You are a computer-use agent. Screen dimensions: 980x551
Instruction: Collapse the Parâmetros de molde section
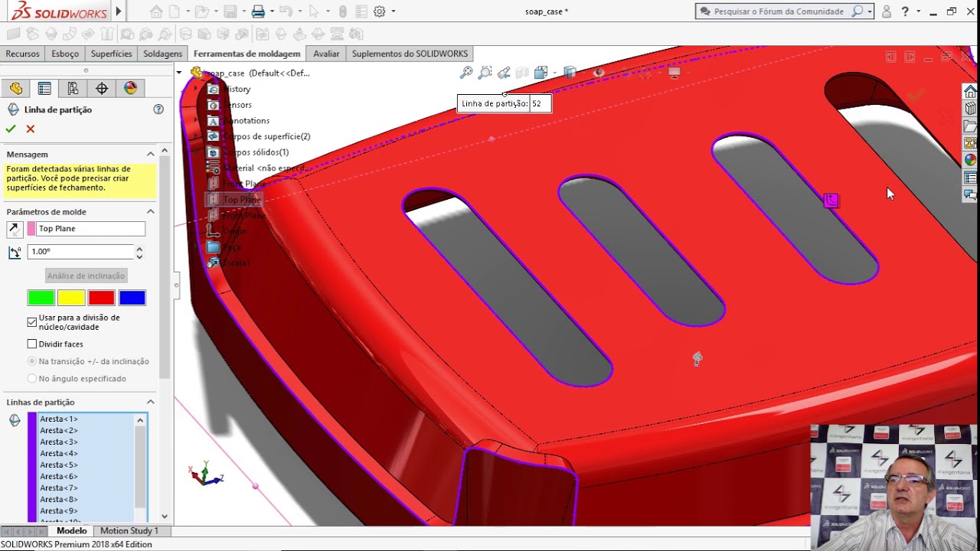[x=151, y=211]
